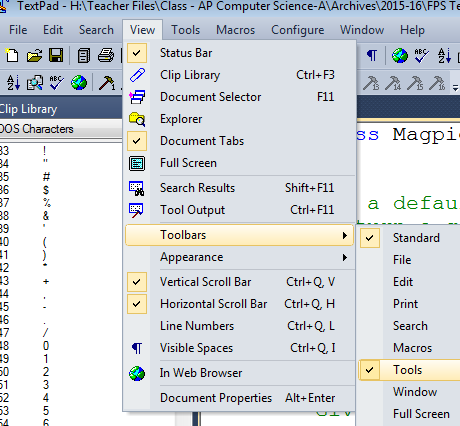Enable Line Numbers display
This screenshot has width=460, height=426.
click(x=240, y=326)
